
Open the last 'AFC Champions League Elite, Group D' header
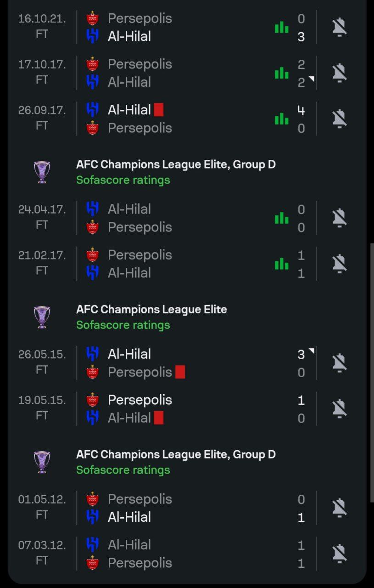tap(176, 455)
